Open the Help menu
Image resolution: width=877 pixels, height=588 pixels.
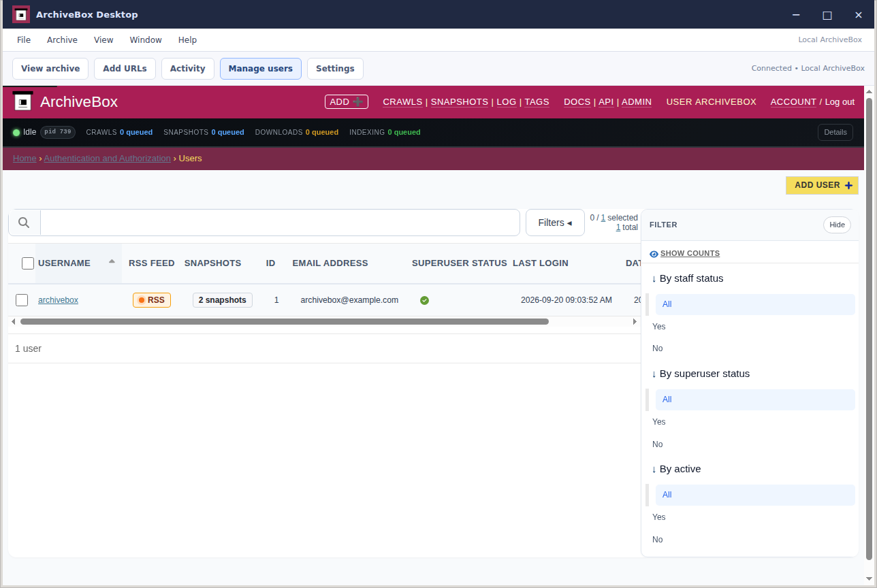click(x=187, y=40)
